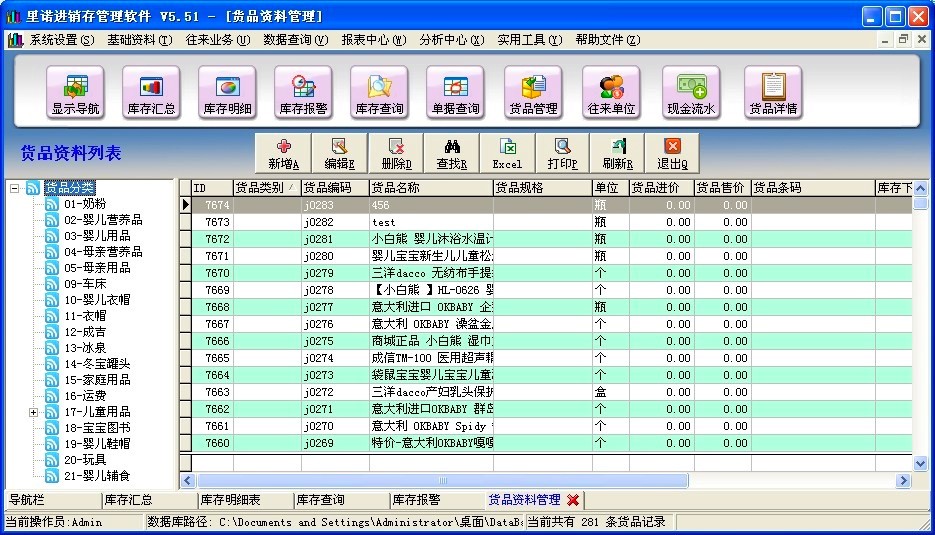Open 库存报警 stock alarm icon
Screen dimensions: 935x535
pos(303,93)
